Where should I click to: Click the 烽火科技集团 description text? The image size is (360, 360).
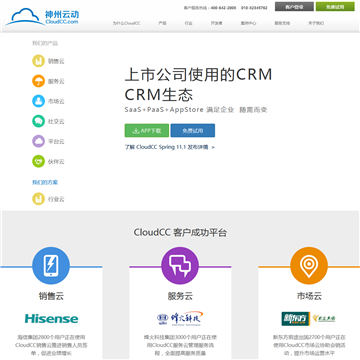[x=180, y=345]
